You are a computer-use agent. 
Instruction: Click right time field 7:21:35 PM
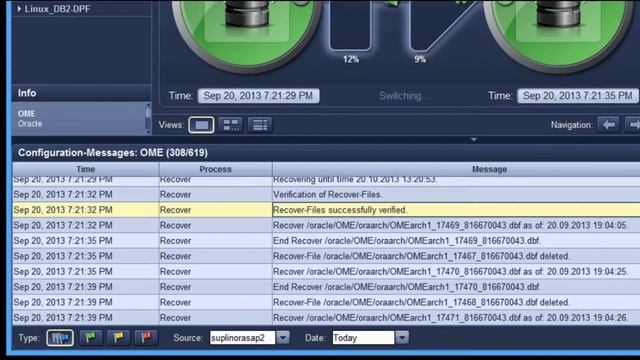pyautogui.click(x=578, y=96)
